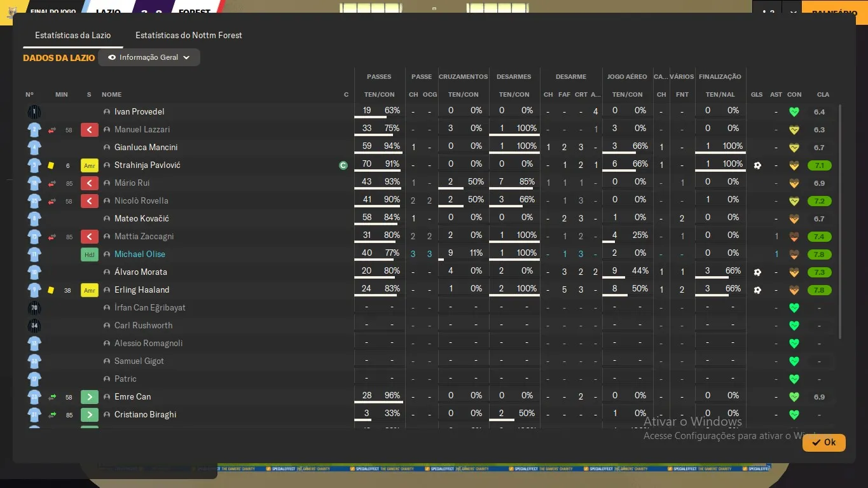Open Erling Haaland's player profile link
The height and width of the screenshot is (488, 868).
142,289
